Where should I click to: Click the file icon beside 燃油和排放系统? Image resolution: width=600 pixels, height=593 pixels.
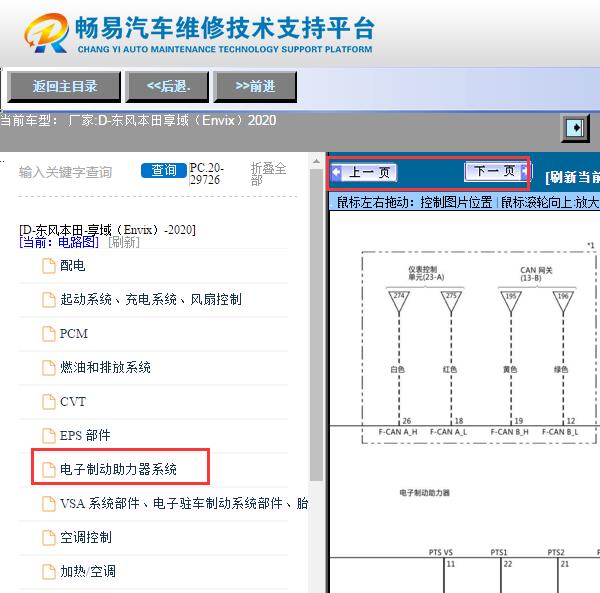(x=49, y=368)
